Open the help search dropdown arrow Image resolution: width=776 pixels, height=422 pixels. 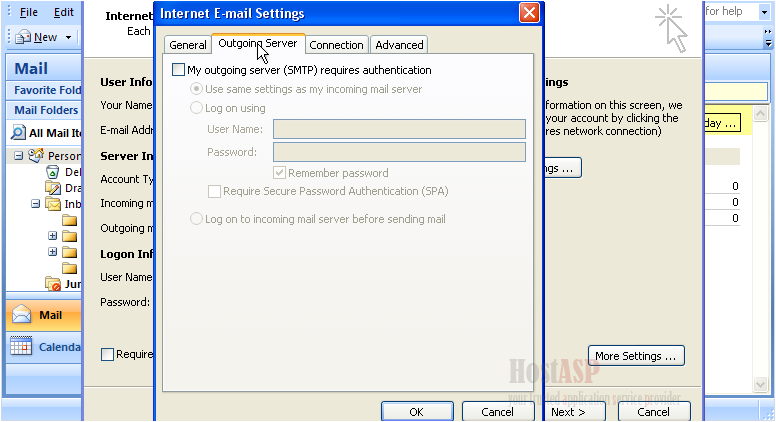[765, 12]
